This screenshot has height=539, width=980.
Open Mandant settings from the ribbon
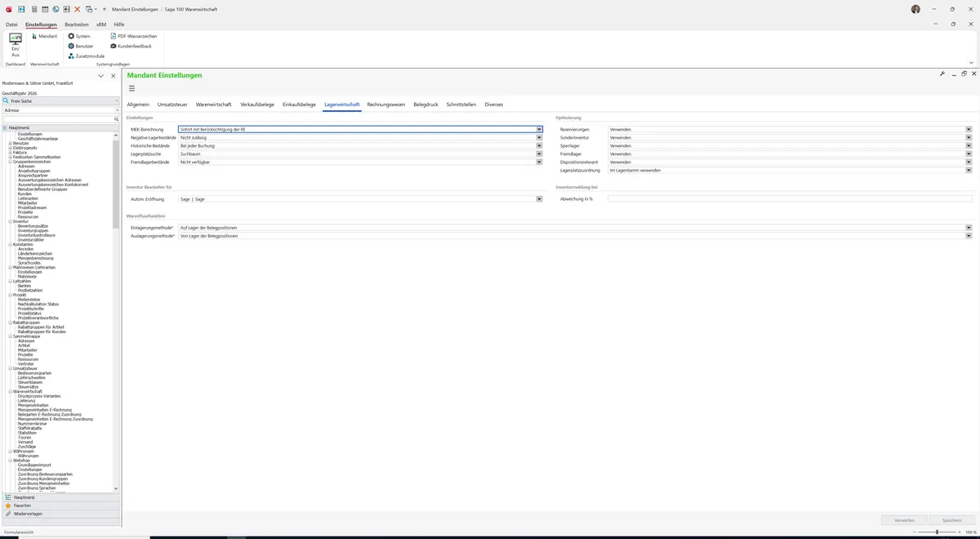(44, 36)
